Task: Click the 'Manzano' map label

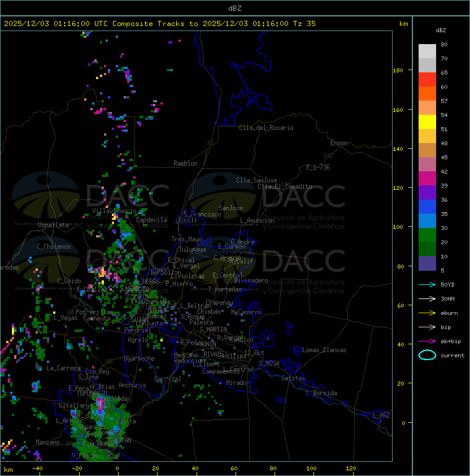Action: (47, 442)
